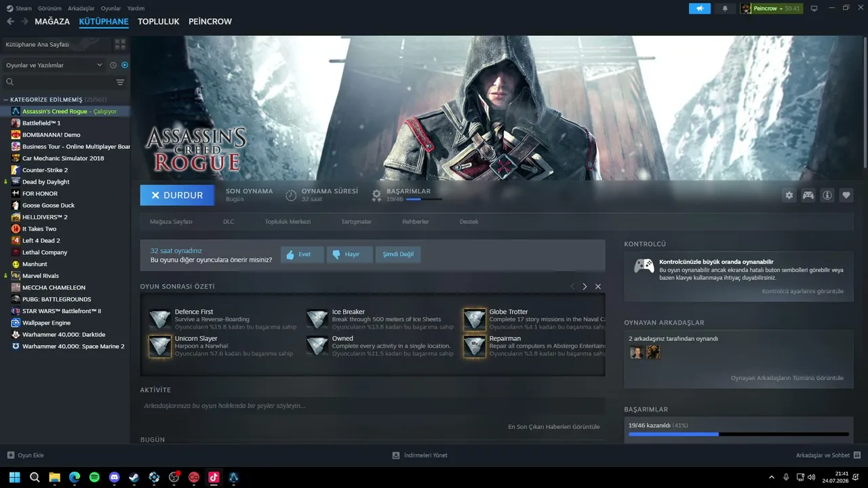Open the Oyunlar ve Yazılımlar dropdown
Viewport: 868px width, 488px height.
tap(54, 65)
